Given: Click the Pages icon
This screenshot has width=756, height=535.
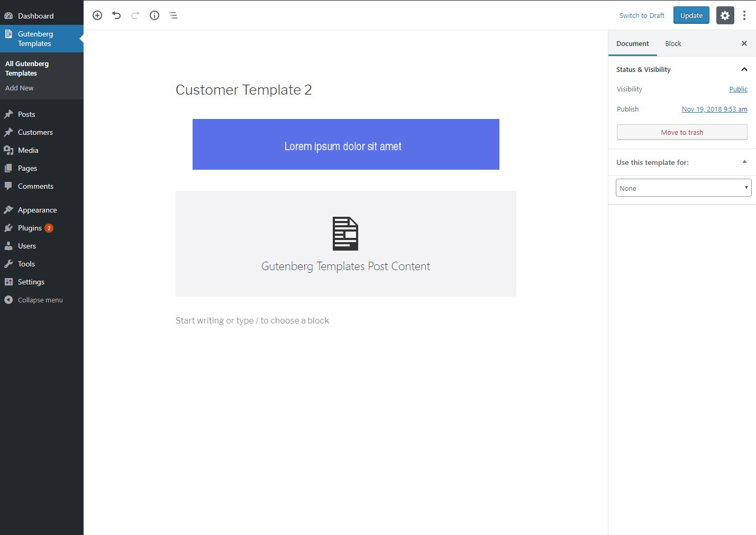Looking at the screenshot, I should click(x=8, y=168).
